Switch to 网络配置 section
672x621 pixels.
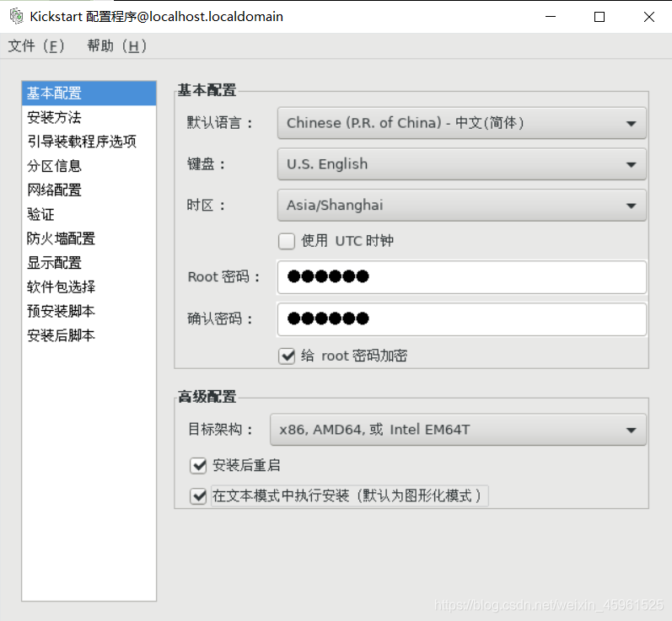point(89,190)
